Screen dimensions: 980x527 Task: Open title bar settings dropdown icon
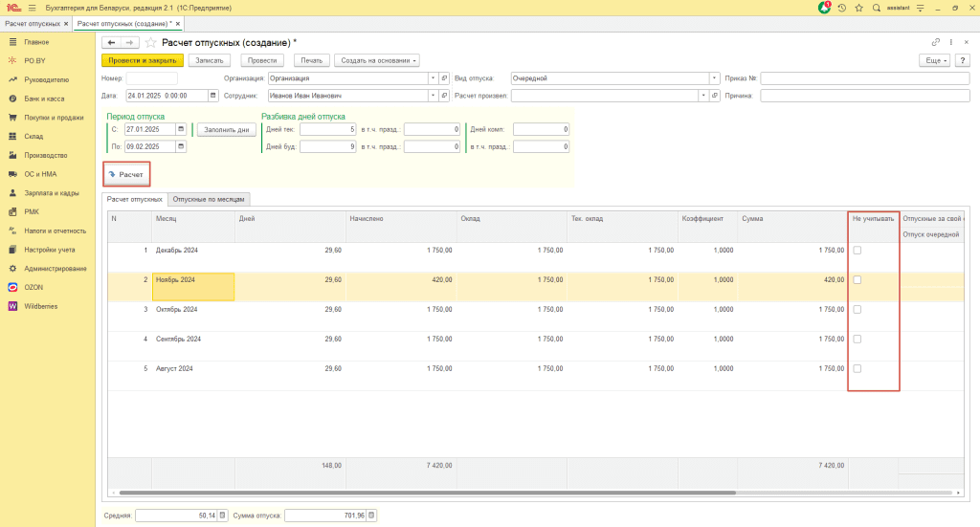tap(920, 8)
